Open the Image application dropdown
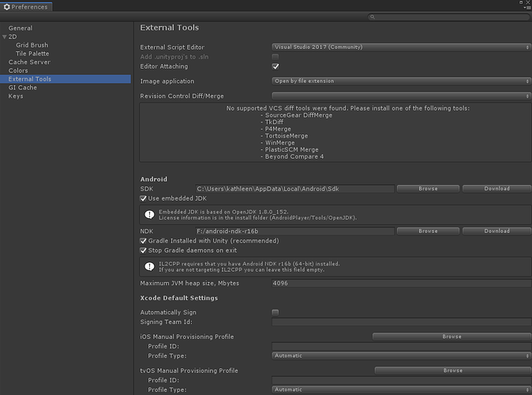This screenshot has width=532, height=395. [400, 81]
